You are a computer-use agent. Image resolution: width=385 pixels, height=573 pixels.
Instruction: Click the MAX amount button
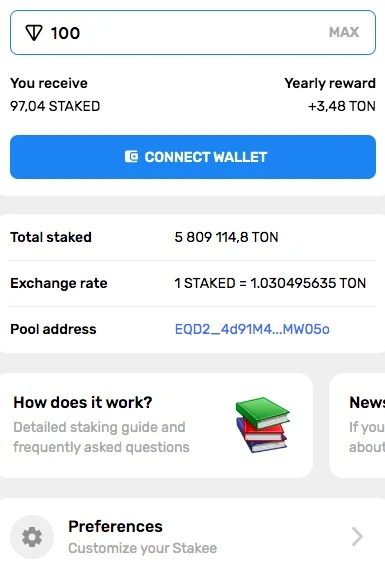(344, 32)
